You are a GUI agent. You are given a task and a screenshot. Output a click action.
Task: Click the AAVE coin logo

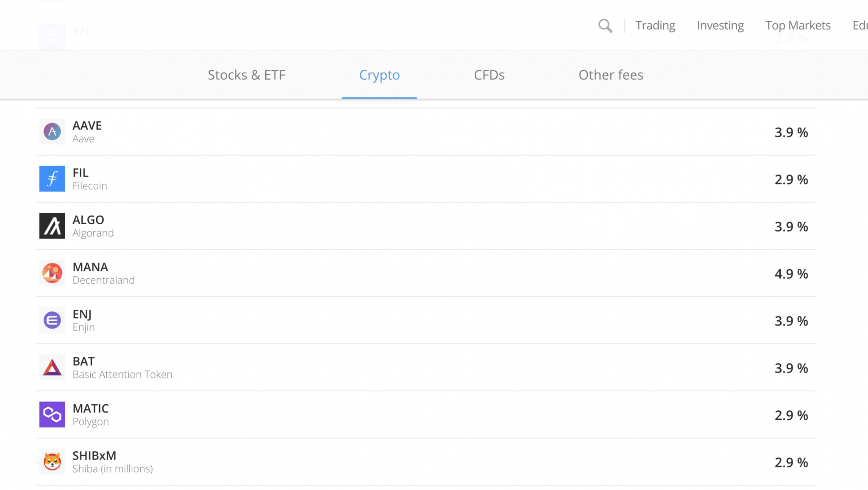coord(52,132)
